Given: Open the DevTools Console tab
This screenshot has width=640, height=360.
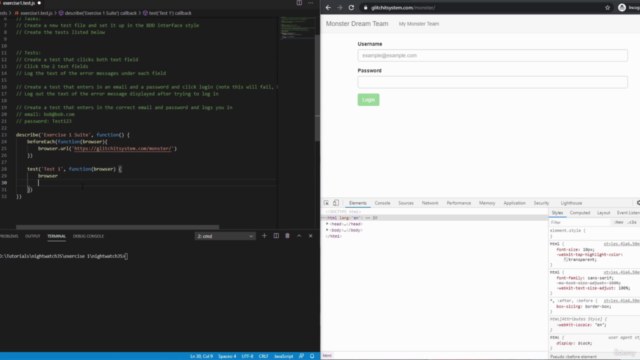Looking at the screenshot, I should coord(382,203).
